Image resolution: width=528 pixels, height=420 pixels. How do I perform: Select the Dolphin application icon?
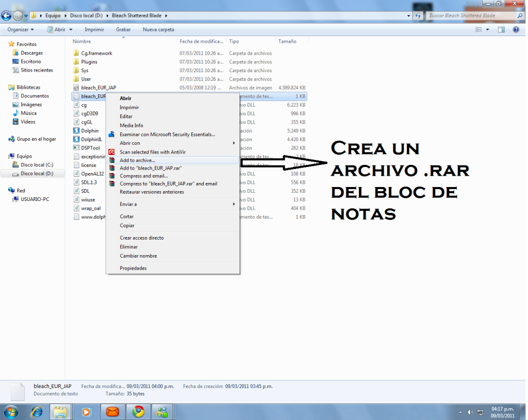[x=76, y=130]
